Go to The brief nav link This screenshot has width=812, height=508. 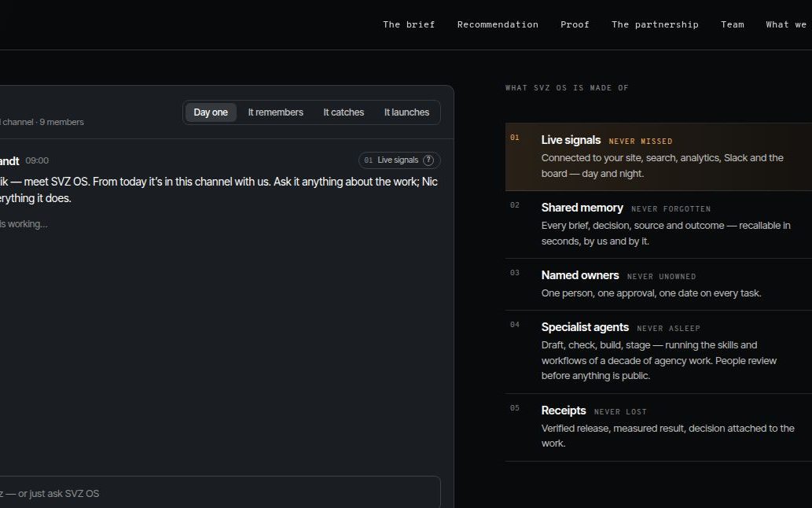(409, 24)
